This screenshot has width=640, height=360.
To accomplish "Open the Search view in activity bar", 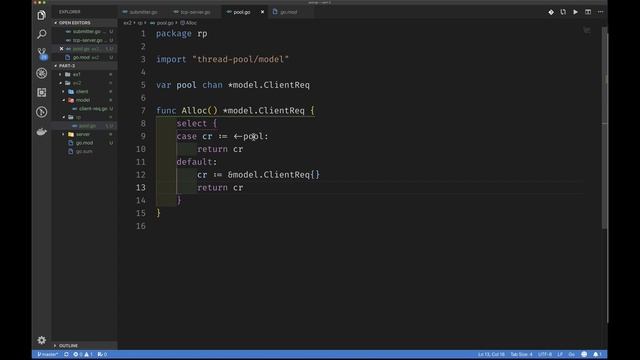I will click(x=42, y=34).
